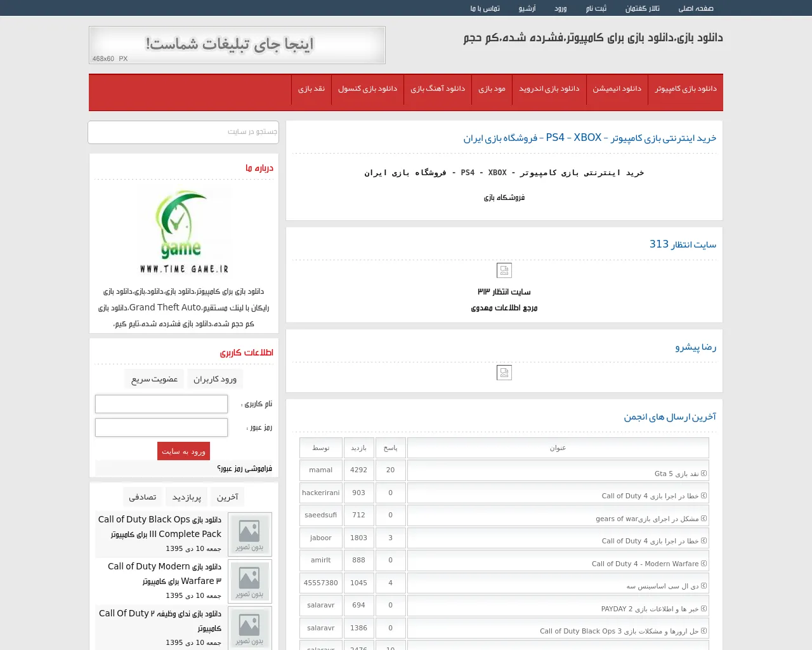Open تالار گفتمان from the top bar

[x=643, y=8]
